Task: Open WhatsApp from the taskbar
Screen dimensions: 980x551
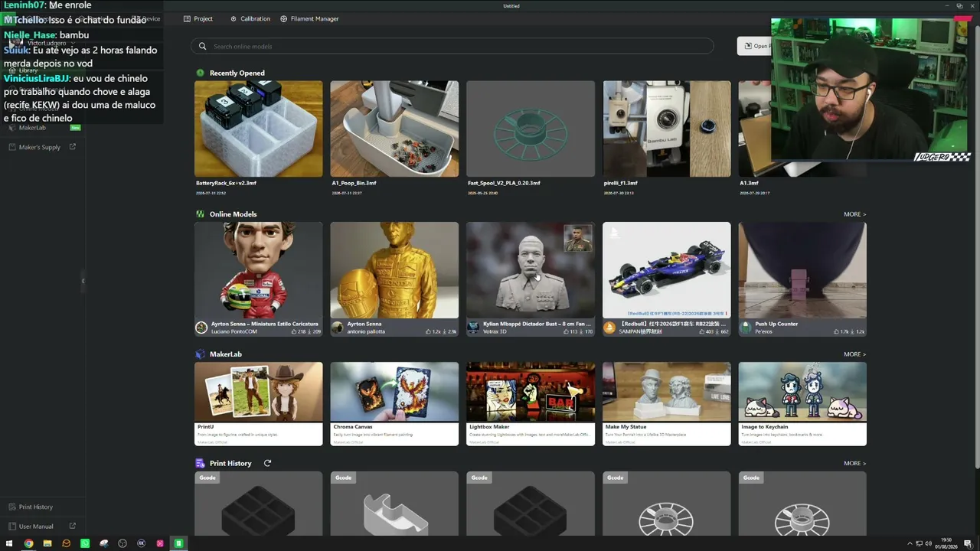Action: (85, 543)
